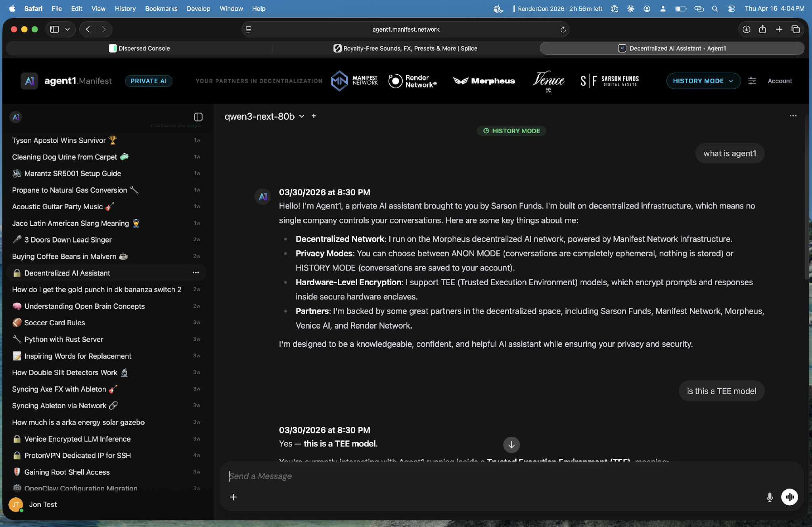Open the Morpheus partner logo
This screenshot has height=527, width=812.
[484, 81]
